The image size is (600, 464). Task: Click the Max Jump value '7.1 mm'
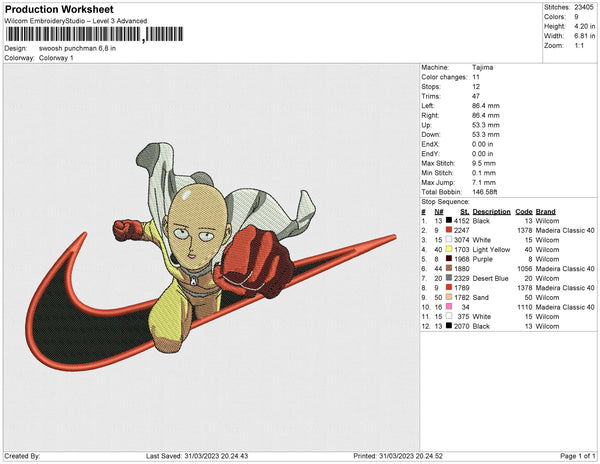[484, 182]
